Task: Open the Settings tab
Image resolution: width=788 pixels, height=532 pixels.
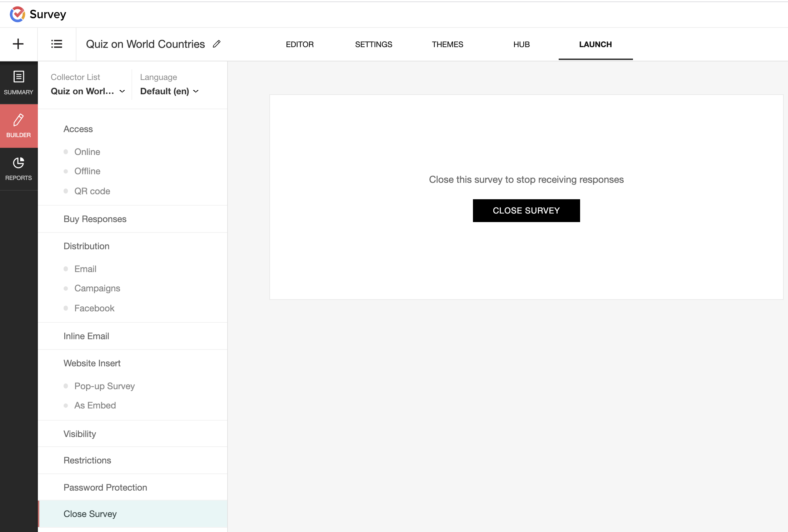Action: (x=374, y=44)
